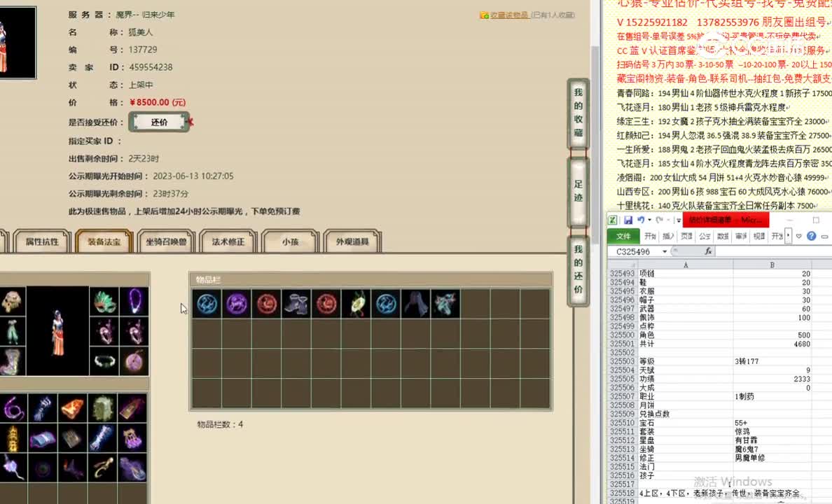Select the blue dragon orb in first item slot

[206, 302]
